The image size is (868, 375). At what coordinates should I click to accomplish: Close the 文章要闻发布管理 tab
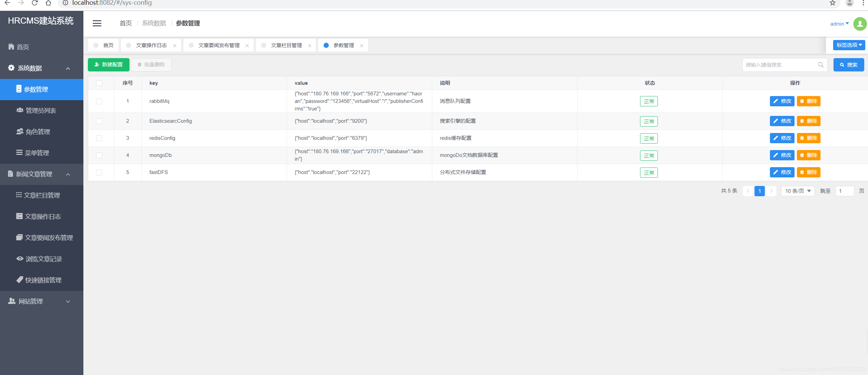pos(247,45)
